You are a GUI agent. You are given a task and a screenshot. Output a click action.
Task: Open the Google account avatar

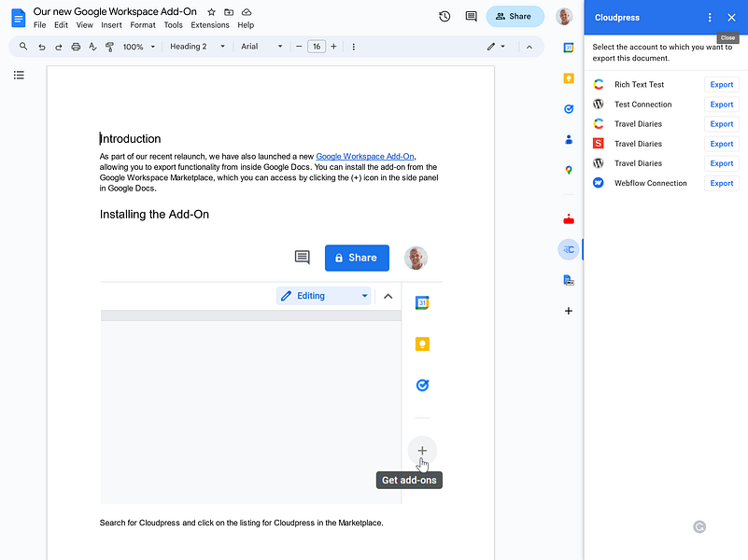(564, 17)
